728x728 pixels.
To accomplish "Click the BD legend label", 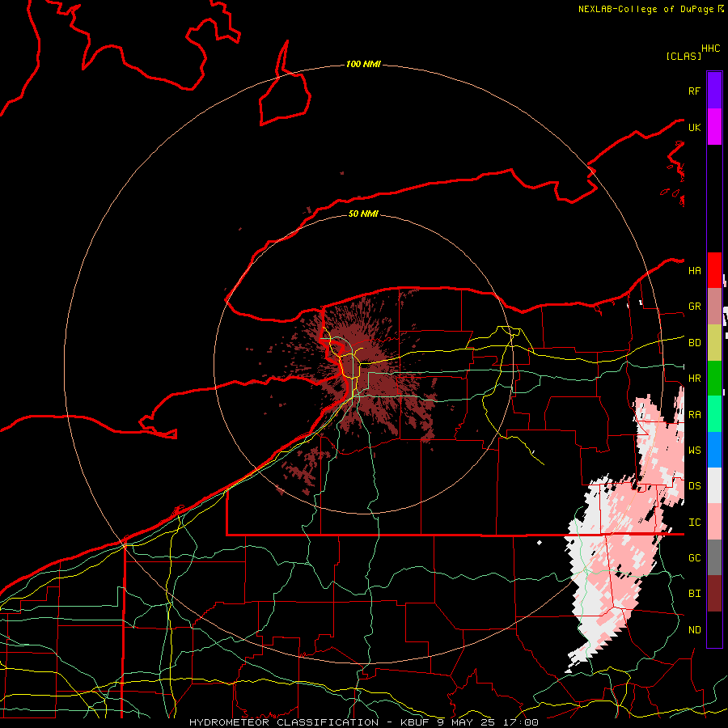I will (x=695, y=343).
